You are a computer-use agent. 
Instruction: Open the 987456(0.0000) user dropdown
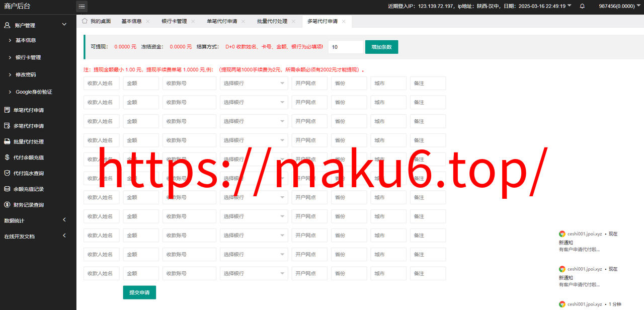coord(619,7)
